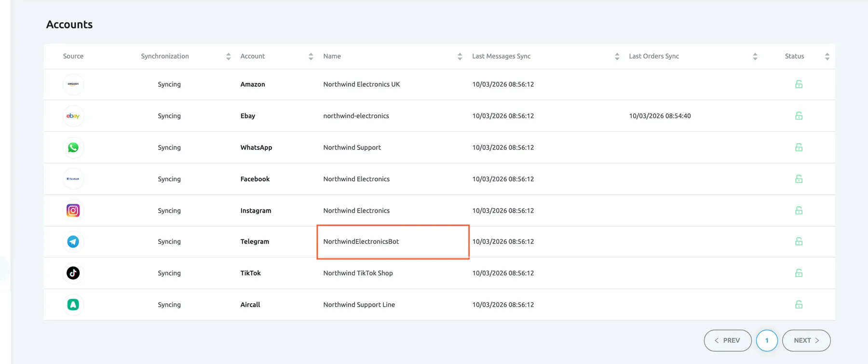Click the lock status icon for Ebay
This screenshot has height=364, width=868.
pos(799,116)
